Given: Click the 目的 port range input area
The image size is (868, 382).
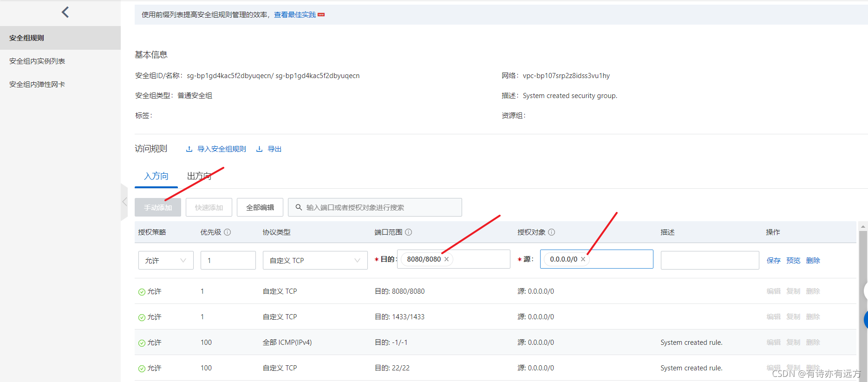Looking at the screenshot, I should pos(454,259).
